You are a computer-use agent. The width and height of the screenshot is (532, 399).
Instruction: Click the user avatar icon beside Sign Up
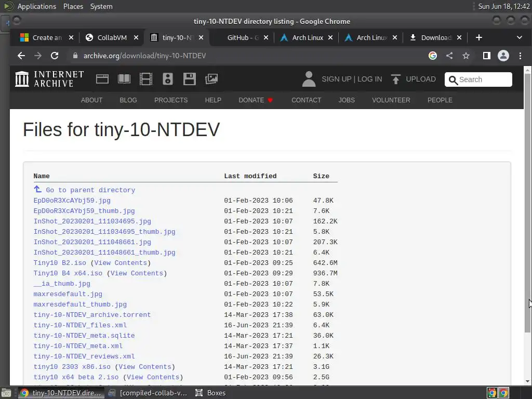point(309,79)
